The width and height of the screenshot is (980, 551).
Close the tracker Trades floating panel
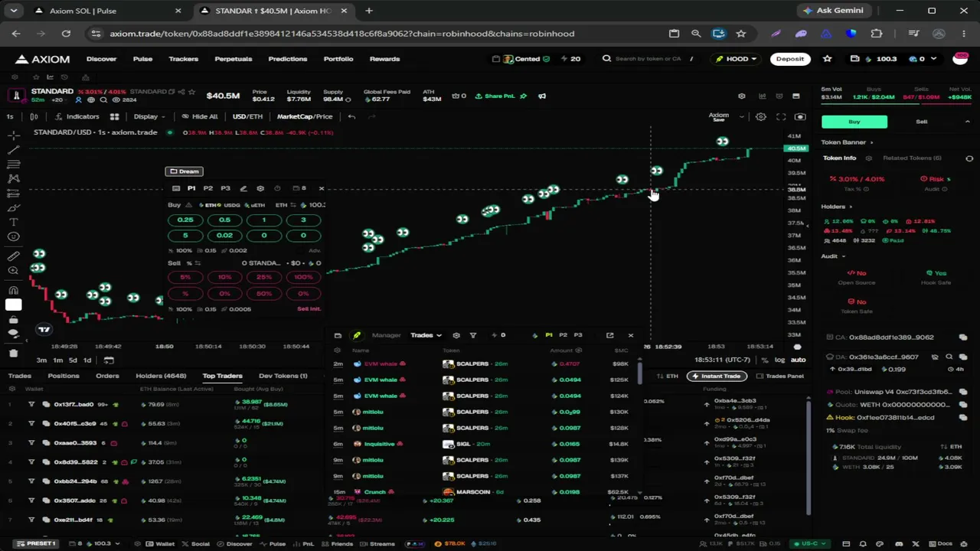click(x=631, y=335)
